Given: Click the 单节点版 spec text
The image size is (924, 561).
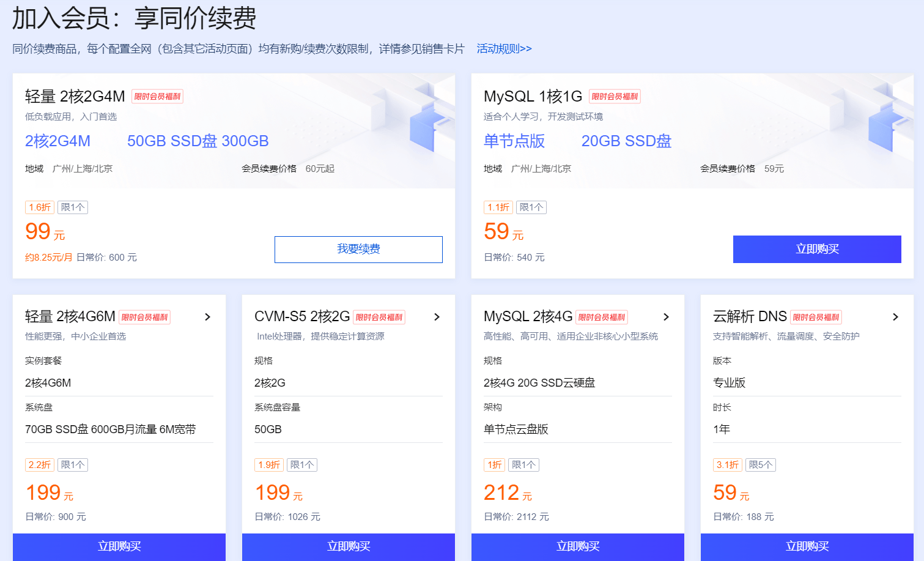Looking at the screenshot, I should (x=514, y=141).
